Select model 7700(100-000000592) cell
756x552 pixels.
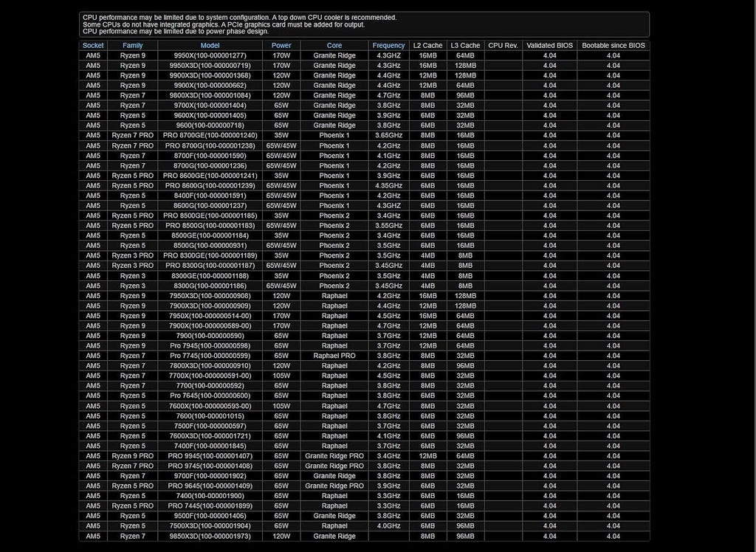(x=210, y=386)
